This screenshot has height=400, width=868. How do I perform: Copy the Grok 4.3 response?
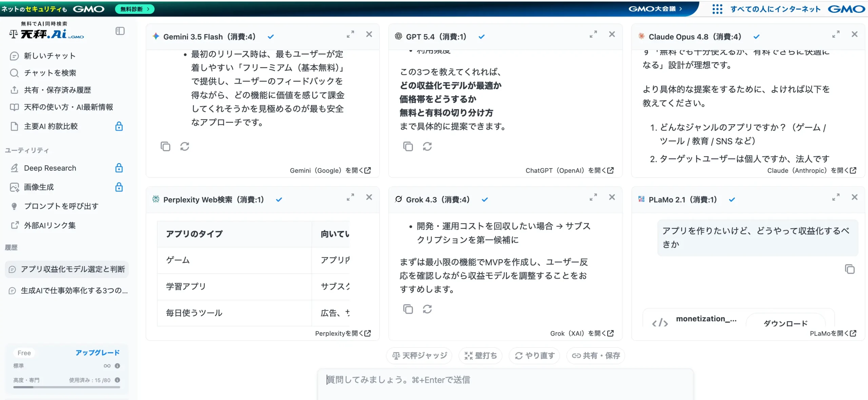[408, 309]
